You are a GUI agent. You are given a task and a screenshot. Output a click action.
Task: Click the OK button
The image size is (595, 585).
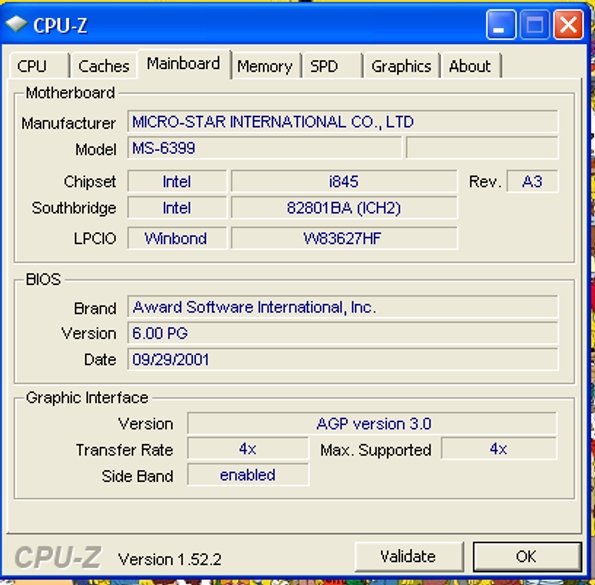tap(527, 557)
